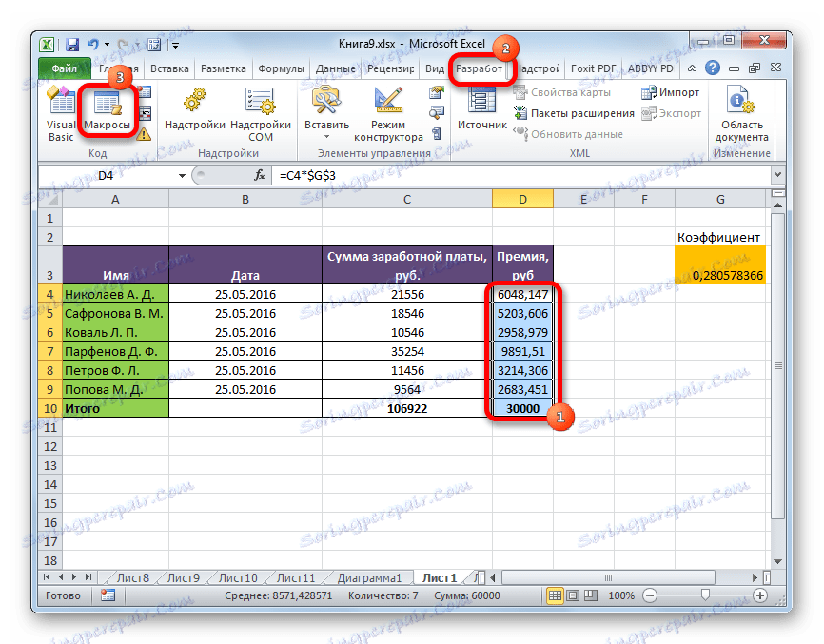Viewport: 824px width, 644px height.
Task: Toggle Режим конструктора design mode
Action: pyautogui.click(x=388, y=114)
